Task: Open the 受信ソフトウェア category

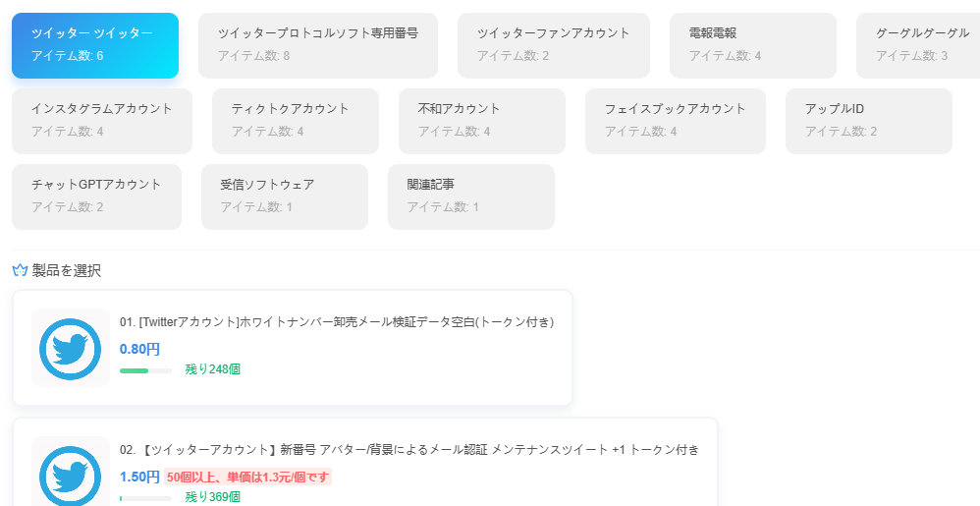Action: click(285, 197)
